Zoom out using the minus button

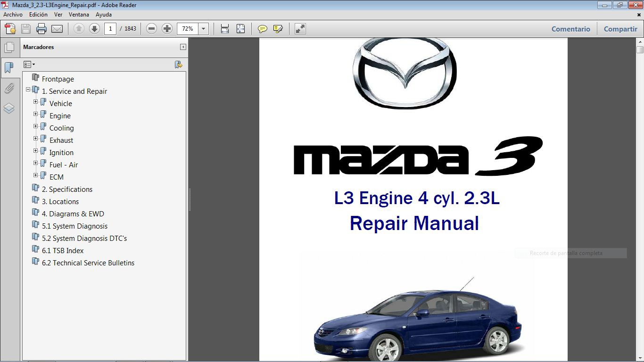pos(151,29)
